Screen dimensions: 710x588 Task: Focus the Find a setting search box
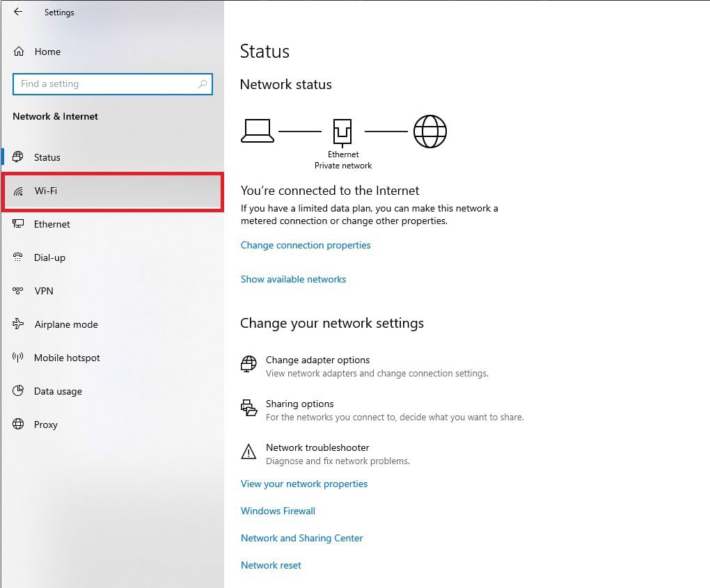112,84
